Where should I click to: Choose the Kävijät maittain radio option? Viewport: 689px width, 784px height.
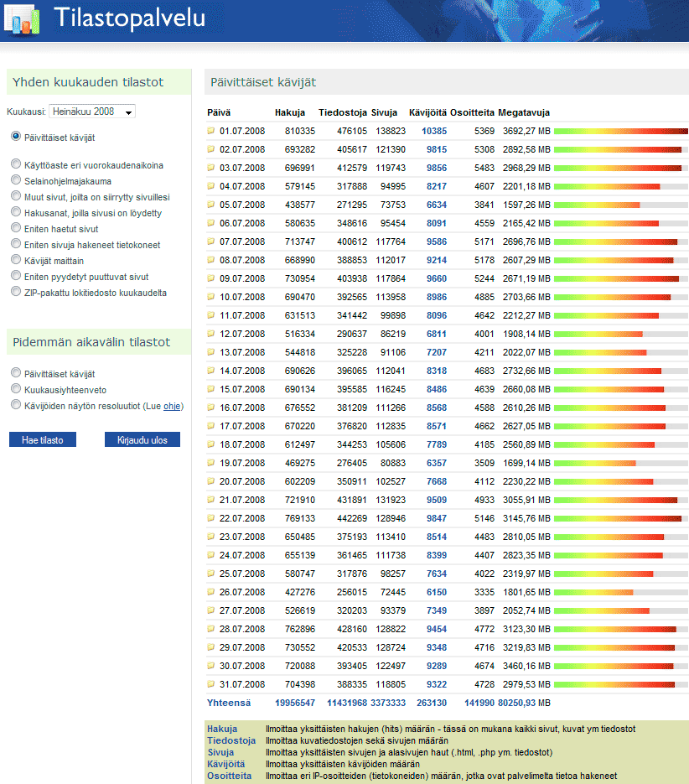[16, 259]
